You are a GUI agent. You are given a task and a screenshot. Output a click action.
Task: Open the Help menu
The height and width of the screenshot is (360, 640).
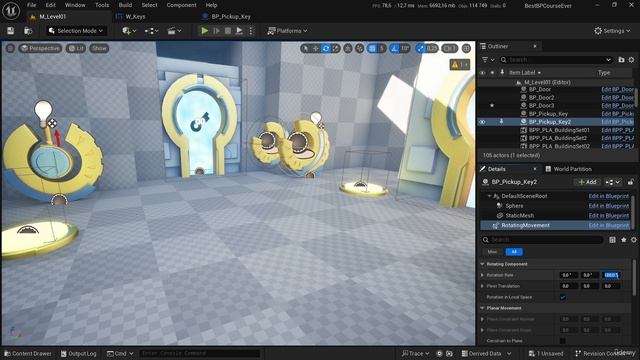[211, 5]
